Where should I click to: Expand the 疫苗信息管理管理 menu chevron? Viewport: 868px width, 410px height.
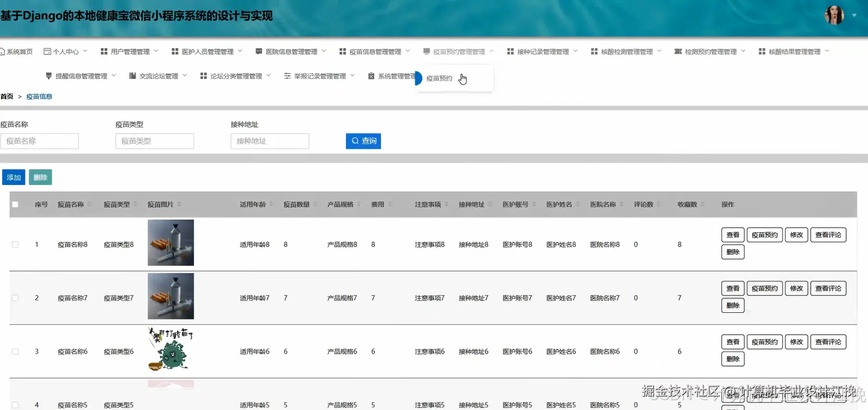pos(408,51)
